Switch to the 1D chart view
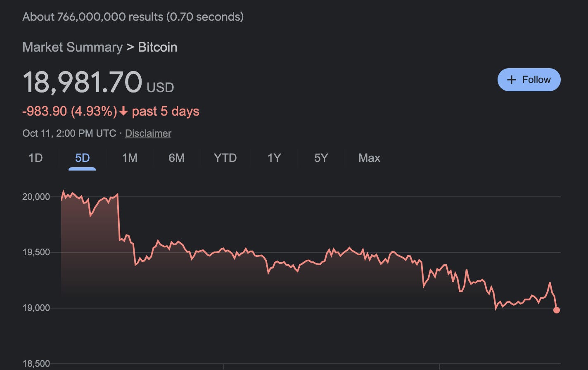588x370 pixels. pyautogui.click(x=35, y=158)
